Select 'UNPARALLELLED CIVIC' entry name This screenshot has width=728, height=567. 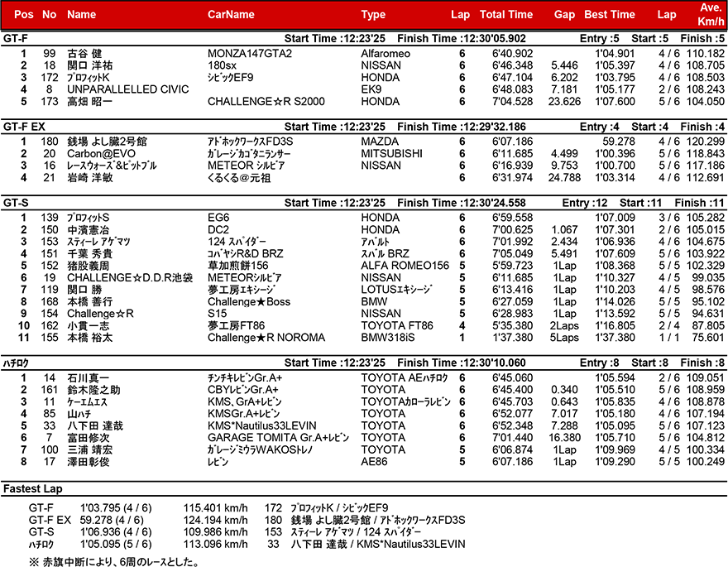(128, 89)
